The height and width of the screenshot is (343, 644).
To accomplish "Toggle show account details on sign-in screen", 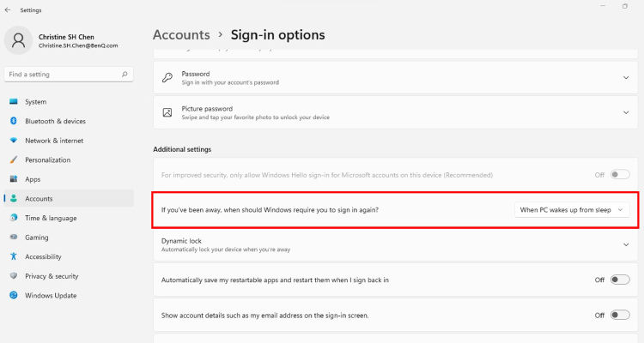I will point(620,315).
